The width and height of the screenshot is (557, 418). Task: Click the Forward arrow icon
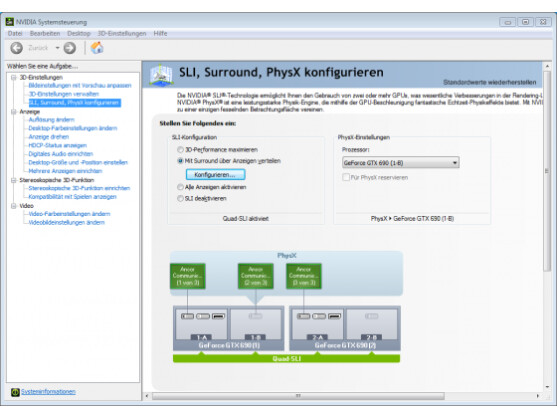(70, 48)
